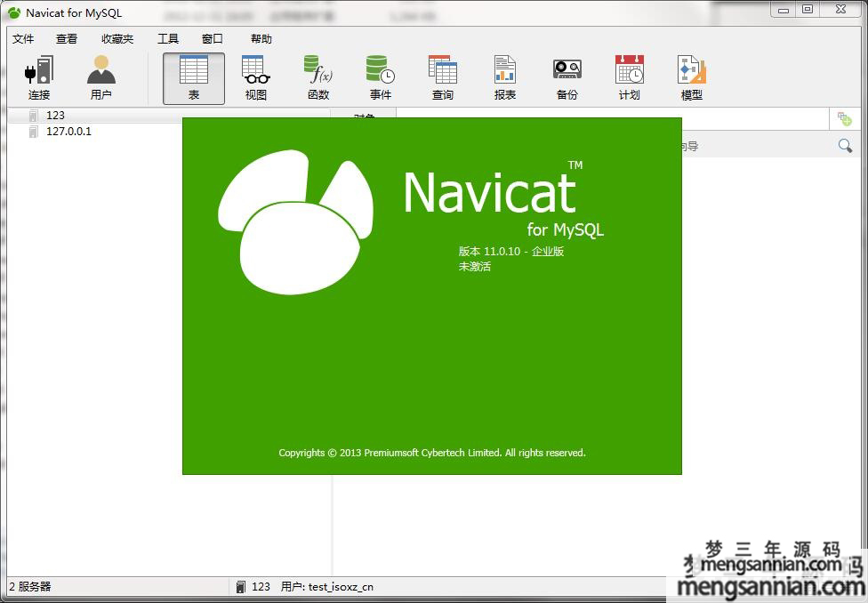Close the Navicat for MySQL window
The height and width of the screenshot is (603, 868).
(x=841, y=10)
